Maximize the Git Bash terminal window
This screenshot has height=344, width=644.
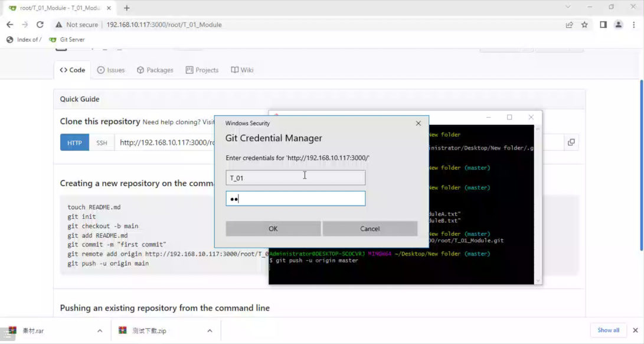pos(509,117)
